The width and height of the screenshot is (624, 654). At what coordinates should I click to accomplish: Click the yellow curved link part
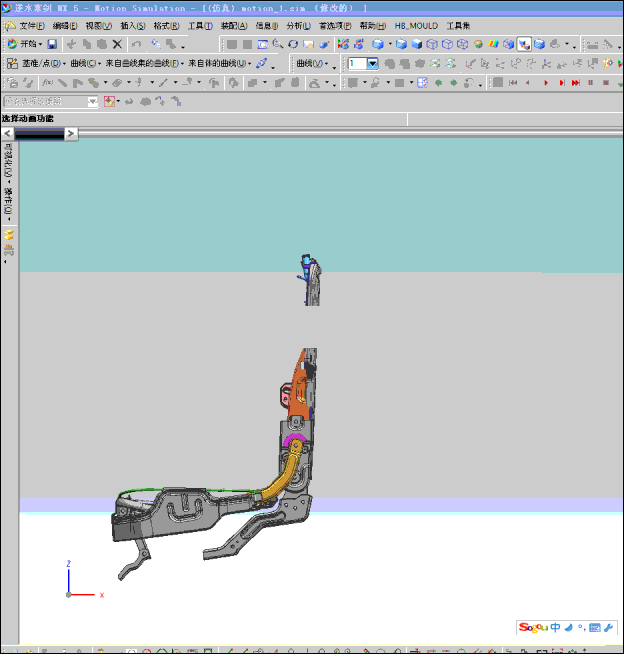tap(282, 473)
